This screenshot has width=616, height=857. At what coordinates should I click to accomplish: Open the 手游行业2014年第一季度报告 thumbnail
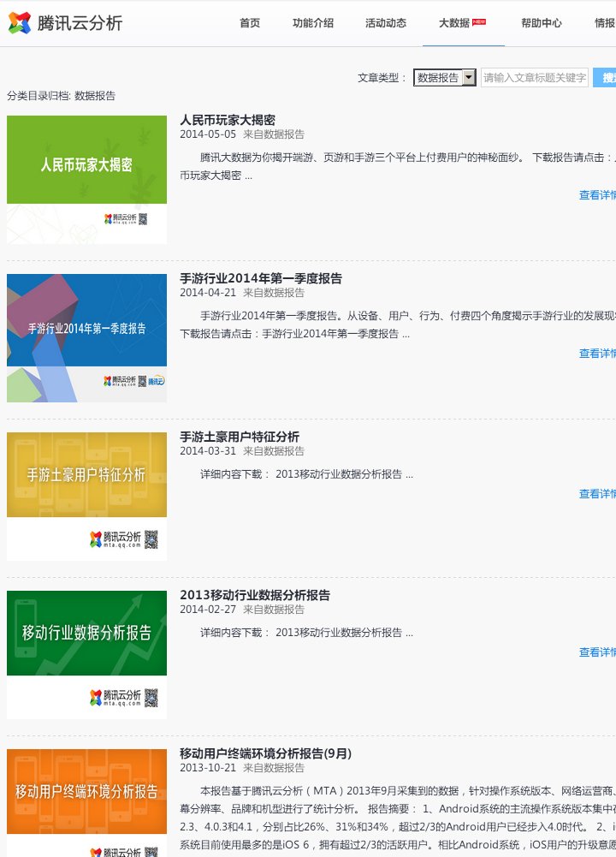click(x=86, y=338)
